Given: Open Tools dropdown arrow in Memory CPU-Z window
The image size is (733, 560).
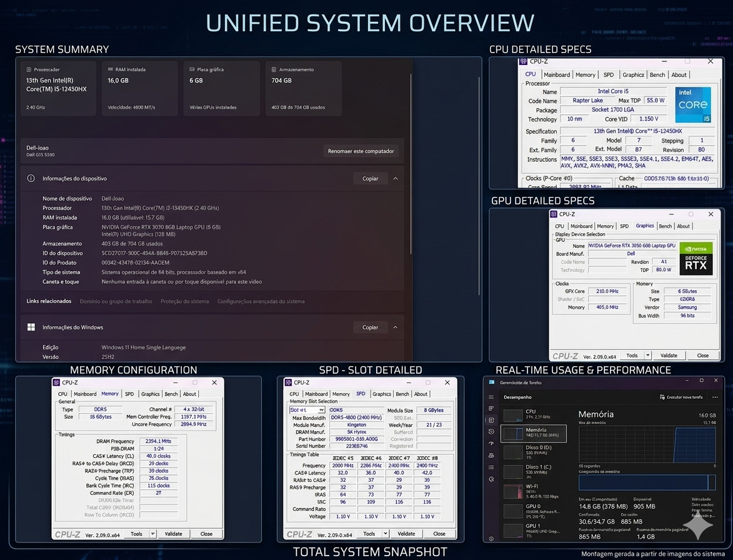Looking at the screenshot, I should (x=152, y=534).
